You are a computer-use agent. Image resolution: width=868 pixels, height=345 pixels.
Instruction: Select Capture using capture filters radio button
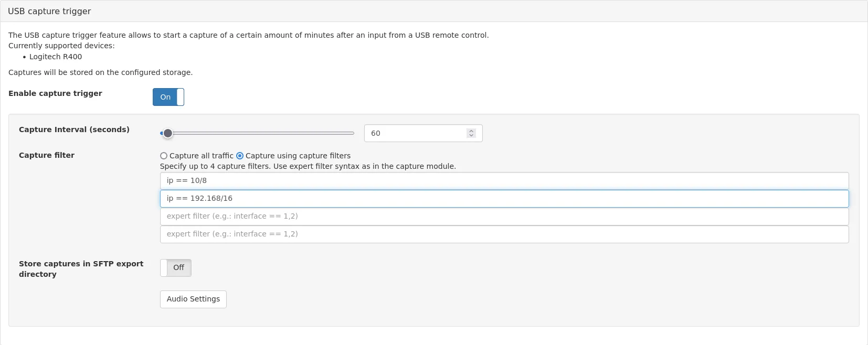click(240, 156)
